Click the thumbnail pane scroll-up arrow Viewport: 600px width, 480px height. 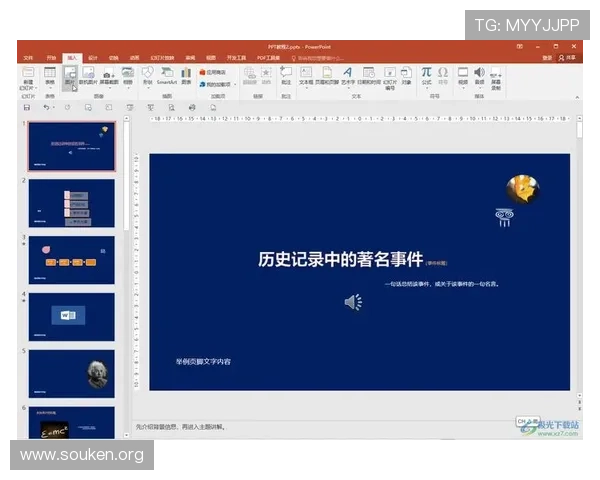pyautogui.click(x=127, y=119)
